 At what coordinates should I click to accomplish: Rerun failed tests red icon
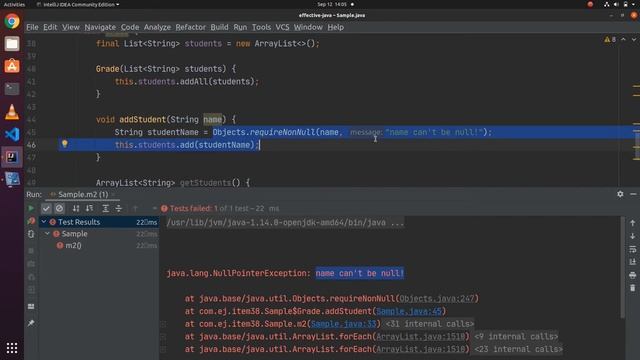point(31,221)
